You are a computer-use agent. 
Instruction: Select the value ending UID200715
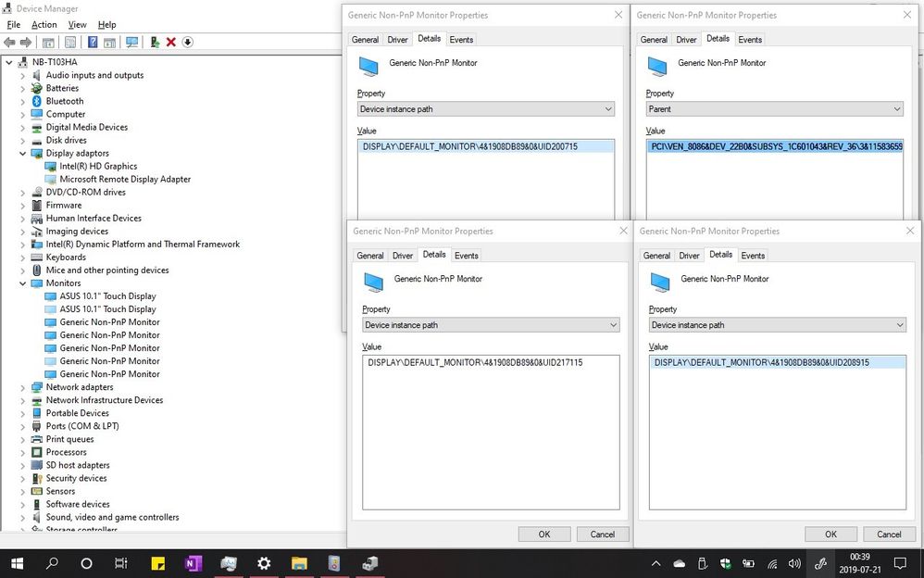[486, 147]
